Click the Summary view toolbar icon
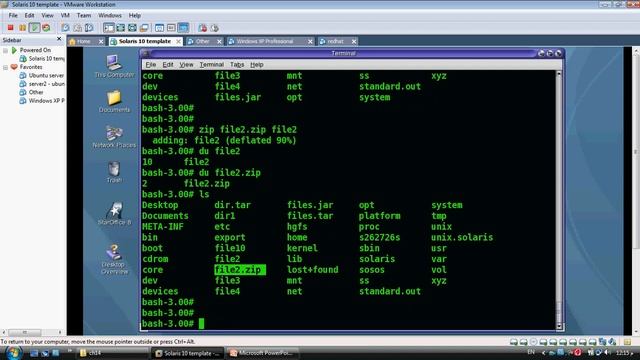640x360 pixels. [x=160, y=28]
